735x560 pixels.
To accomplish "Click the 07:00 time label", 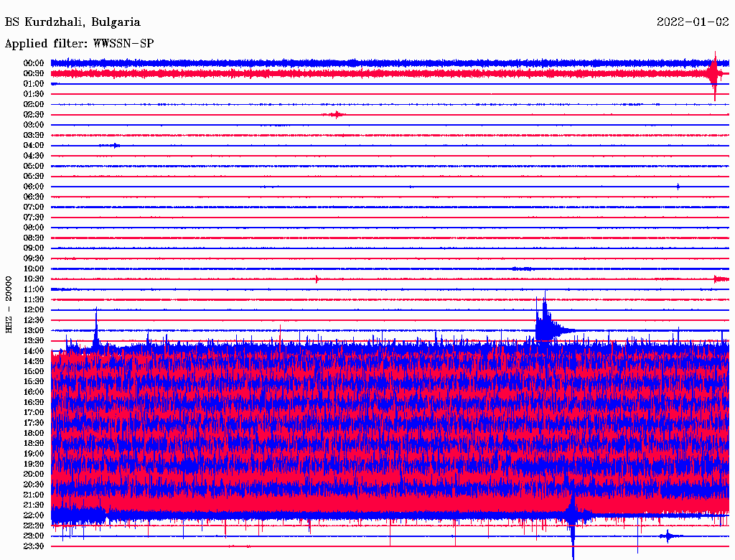I will pyautogui.click(x=34, y=207).
